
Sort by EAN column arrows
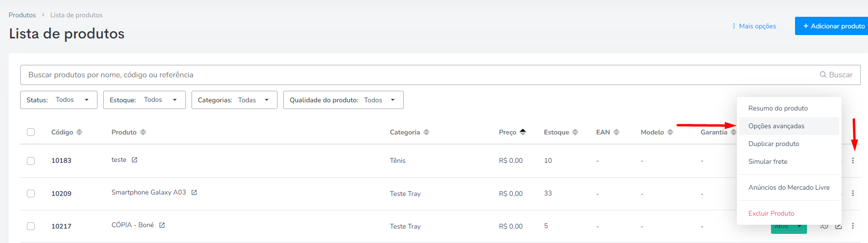click(x=616, y=132)
